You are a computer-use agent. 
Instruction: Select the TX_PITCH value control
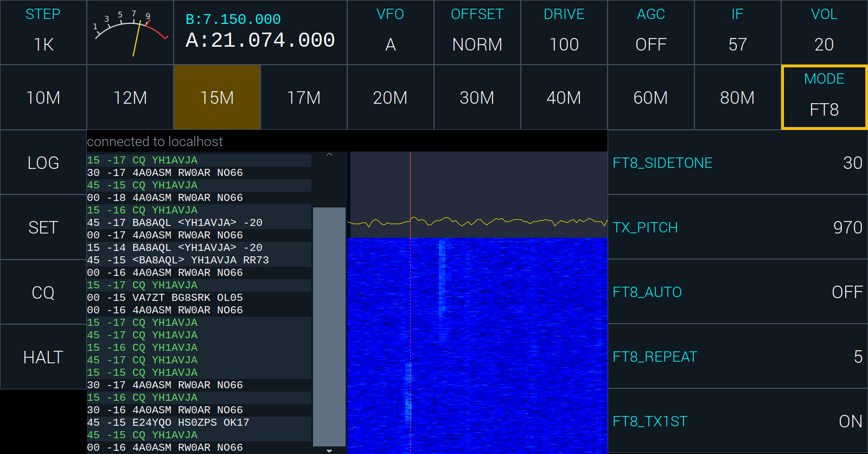(738, 227)
